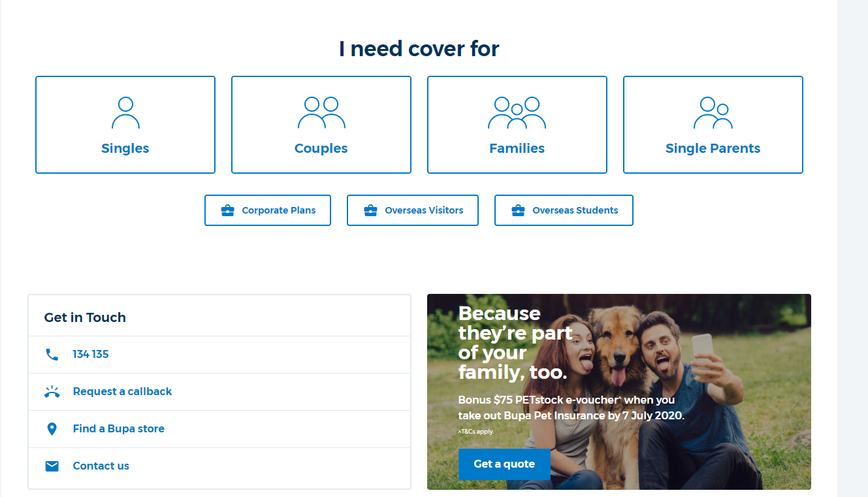Click the single person icon above Singles
Image resolution: width=868 pixels, height=497 pixels.
coord(125,113)
